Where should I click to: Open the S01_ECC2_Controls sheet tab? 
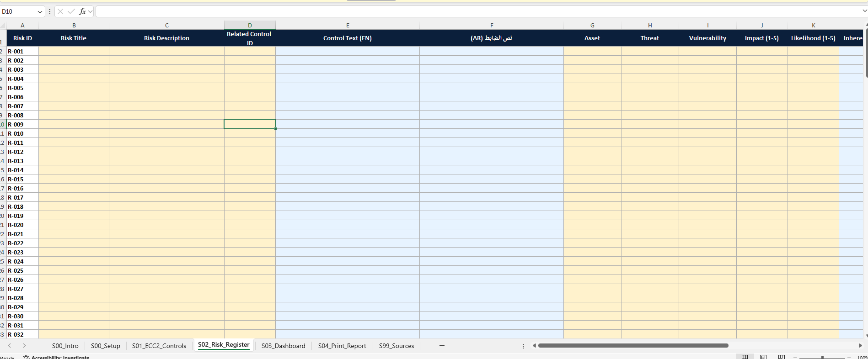(x=159, y=346)
